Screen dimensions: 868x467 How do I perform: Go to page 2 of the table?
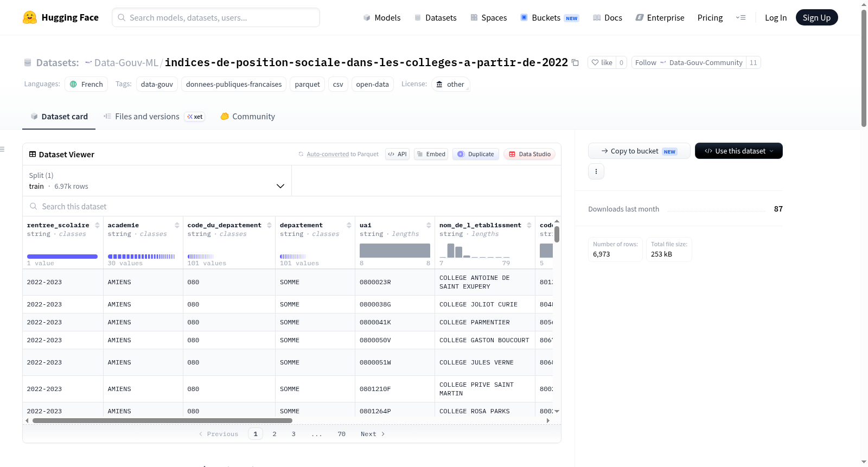pyautogui.click(x=275, y=434)
